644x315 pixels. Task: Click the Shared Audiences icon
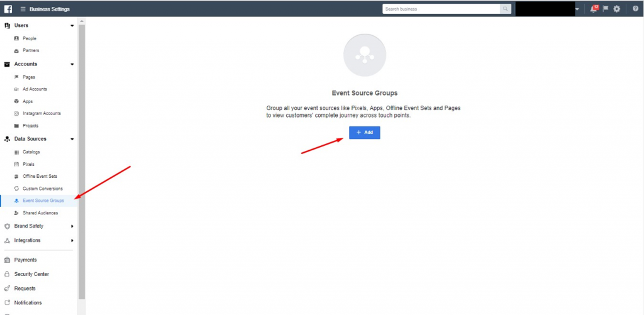(x=16, y=213)
